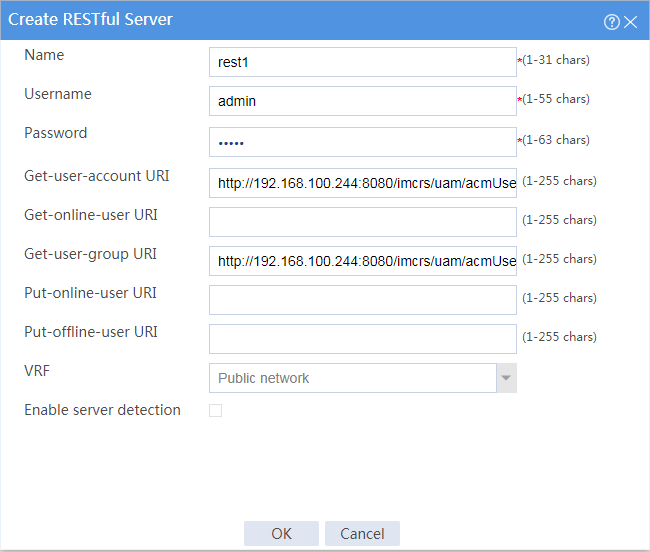Cancel the RESTful server creation
Image resolution: width=650 pixels, height=552 pixels.
tap(362, 533)
